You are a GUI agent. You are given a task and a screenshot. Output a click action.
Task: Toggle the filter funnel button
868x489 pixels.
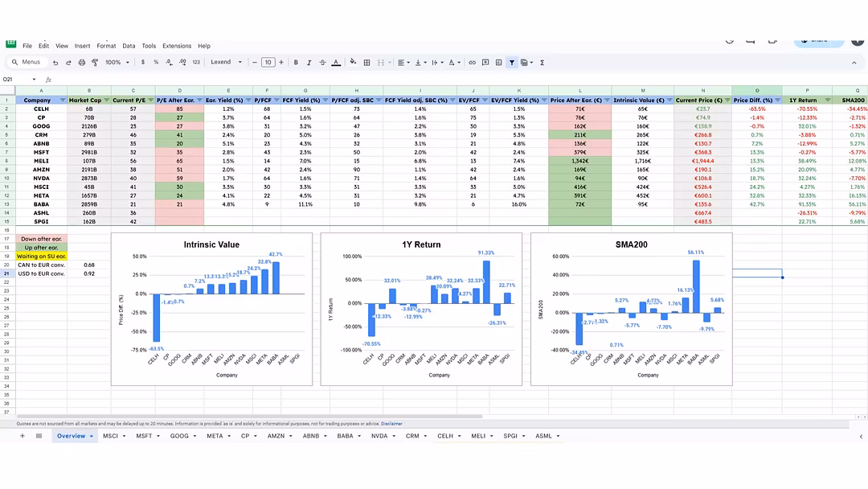click(x=511, y=62)
